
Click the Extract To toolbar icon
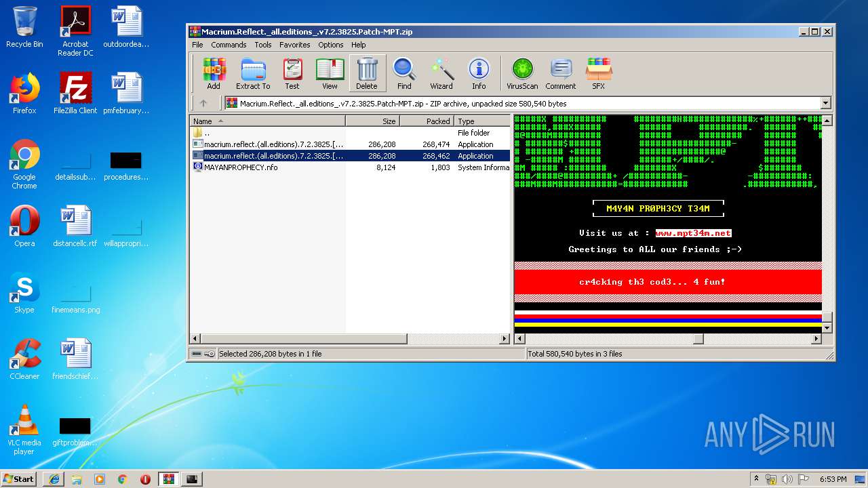[x=253, y=73]
